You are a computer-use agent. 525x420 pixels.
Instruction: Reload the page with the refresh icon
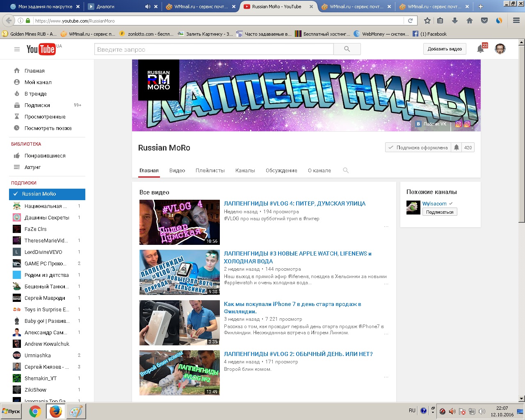coord(410,21)
